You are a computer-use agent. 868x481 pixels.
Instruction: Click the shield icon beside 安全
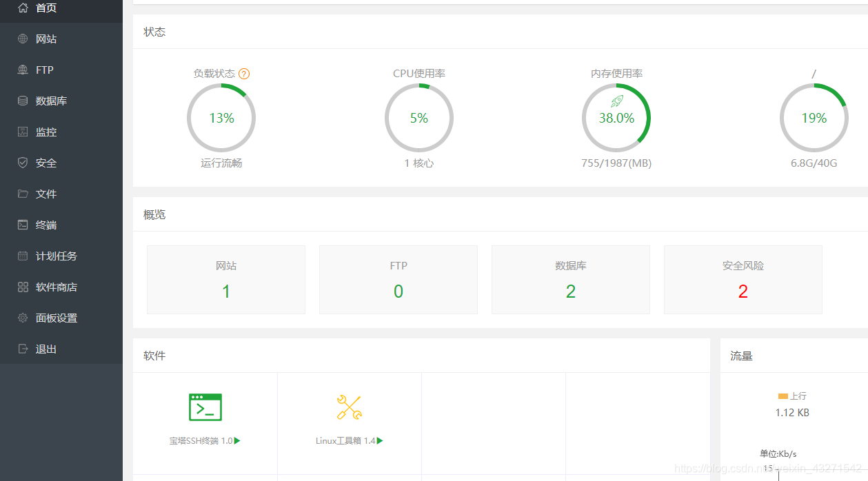23,163
